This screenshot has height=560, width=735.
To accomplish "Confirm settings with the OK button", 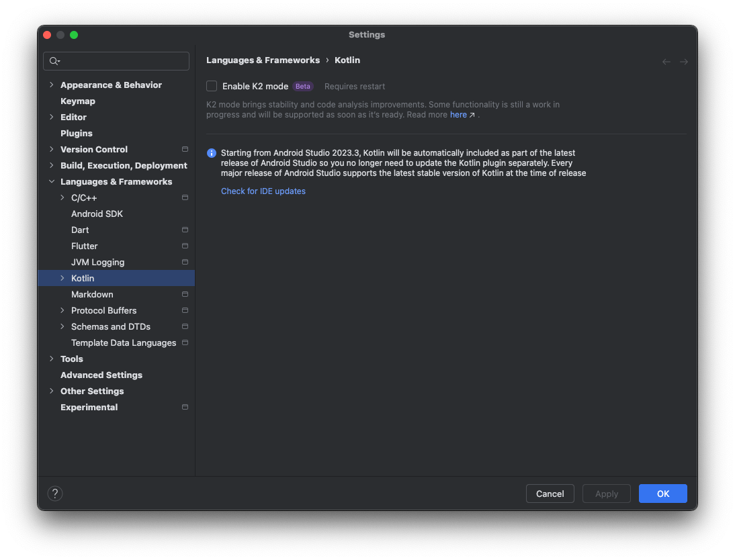I will (663, 494).
